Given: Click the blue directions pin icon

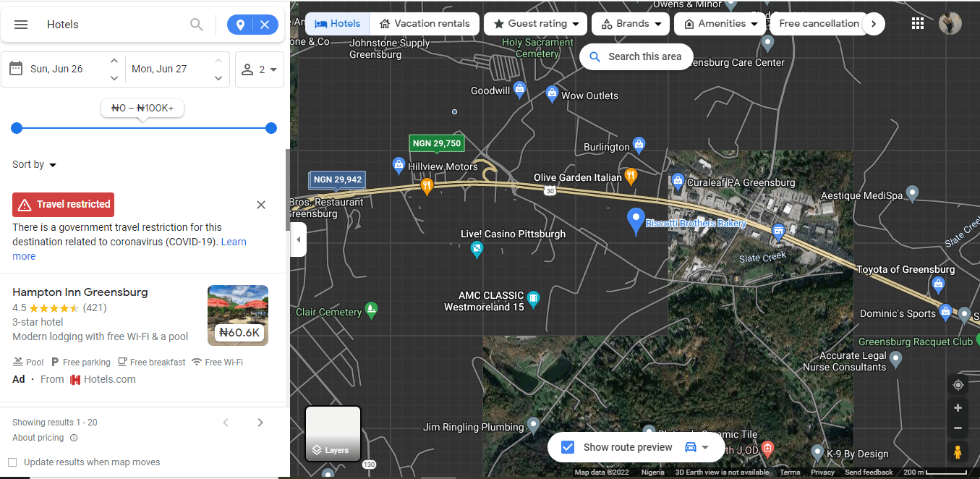Looking at the screenshot, I should [x=240, y=25].
